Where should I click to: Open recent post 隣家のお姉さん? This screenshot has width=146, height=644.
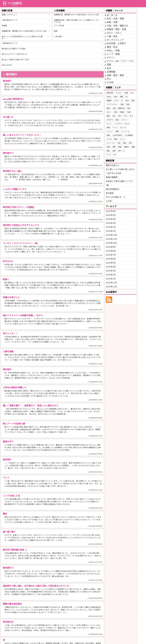tap(113, 165)
